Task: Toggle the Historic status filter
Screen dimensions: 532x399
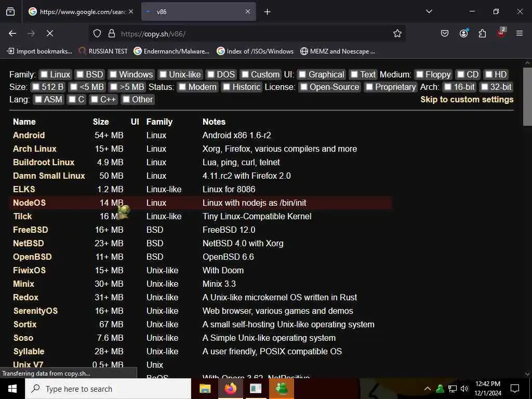Action: pyautogui.click(x=227, y=87)
